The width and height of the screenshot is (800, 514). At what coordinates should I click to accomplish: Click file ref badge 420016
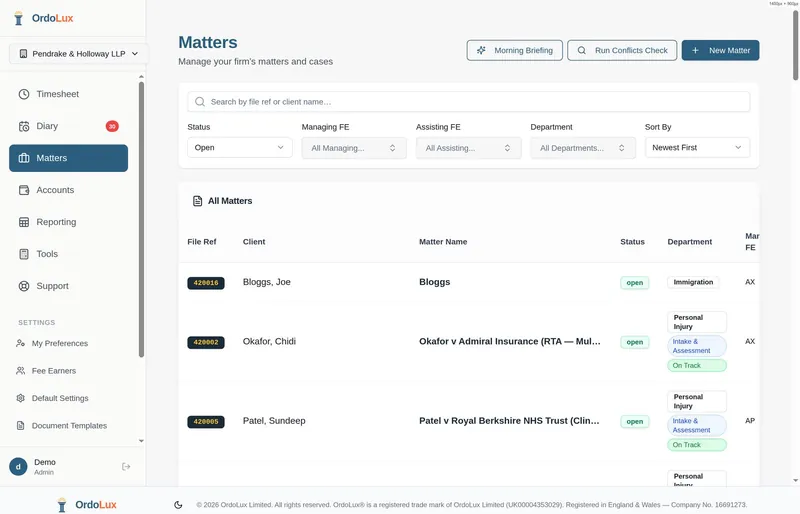click(x=206, y=283)
